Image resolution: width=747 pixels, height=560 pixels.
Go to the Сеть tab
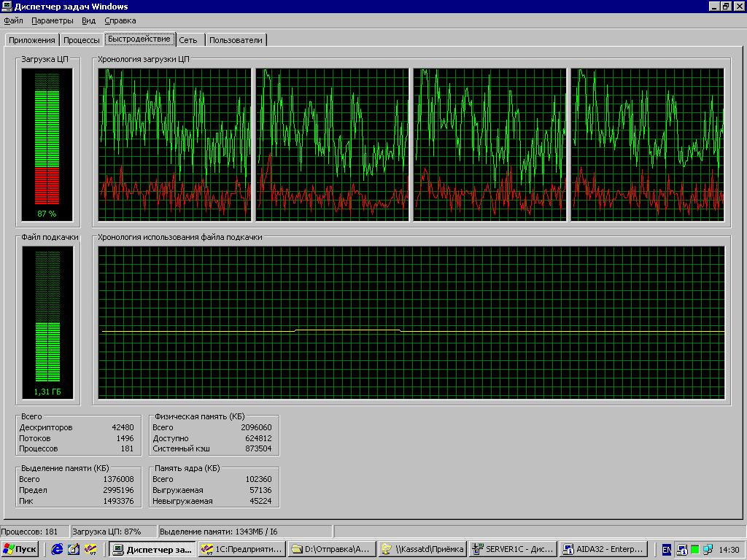click(x=188, y=40)
